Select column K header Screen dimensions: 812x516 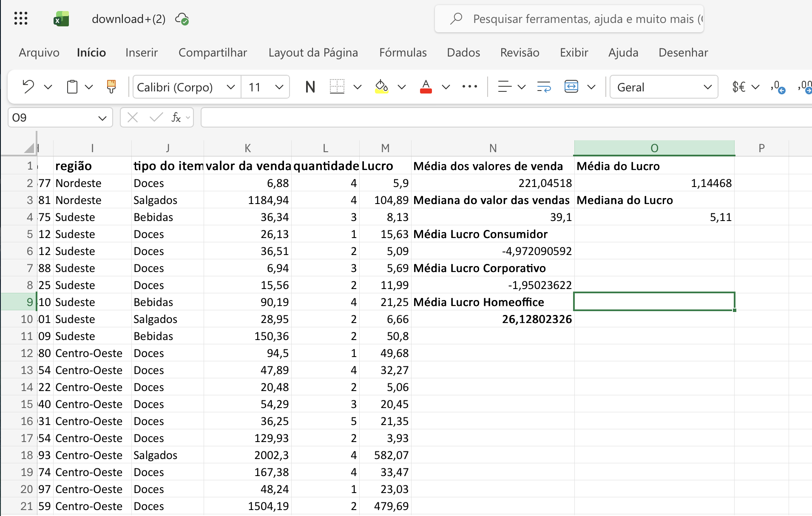[247, 148]
